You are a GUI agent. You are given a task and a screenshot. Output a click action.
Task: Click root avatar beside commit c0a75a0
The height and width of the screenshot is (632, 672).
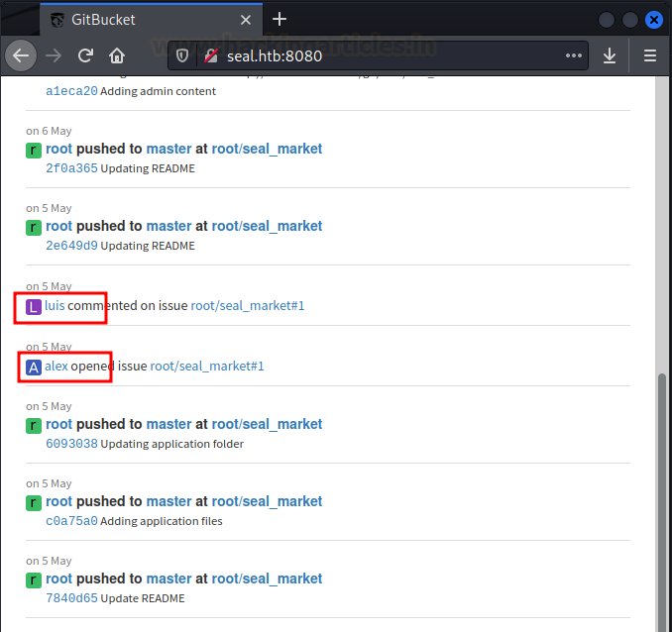pyautogui.click(x=34, y=503)
